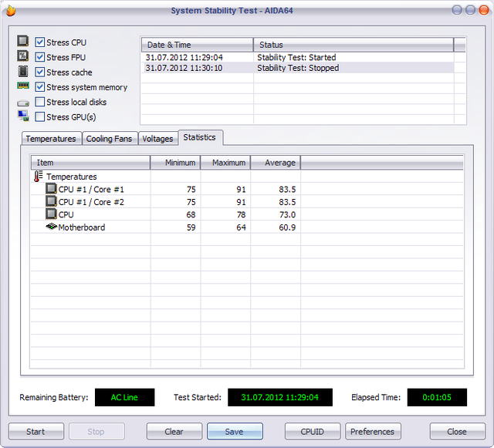Enable the Stress local disks checkbox

[x=40, y=102]
